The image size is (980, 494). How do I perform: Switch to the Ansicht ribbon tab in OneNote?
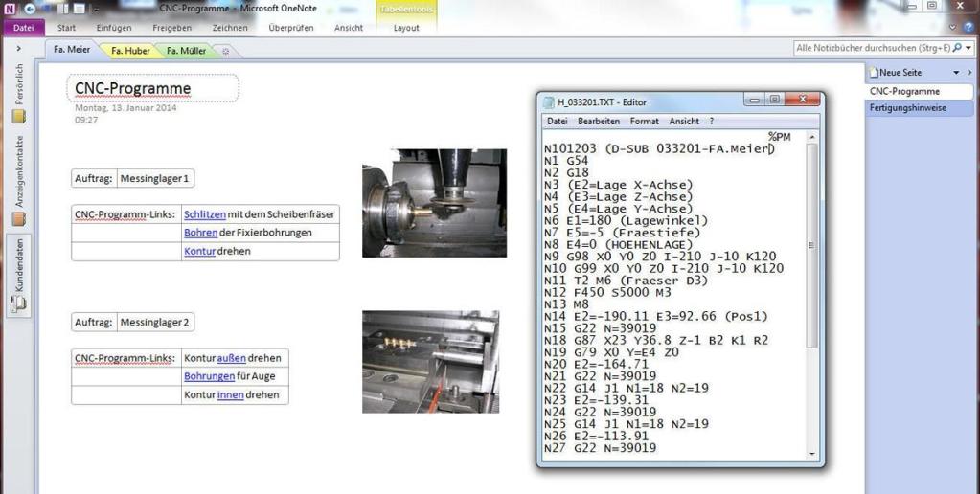pos(349,28)
